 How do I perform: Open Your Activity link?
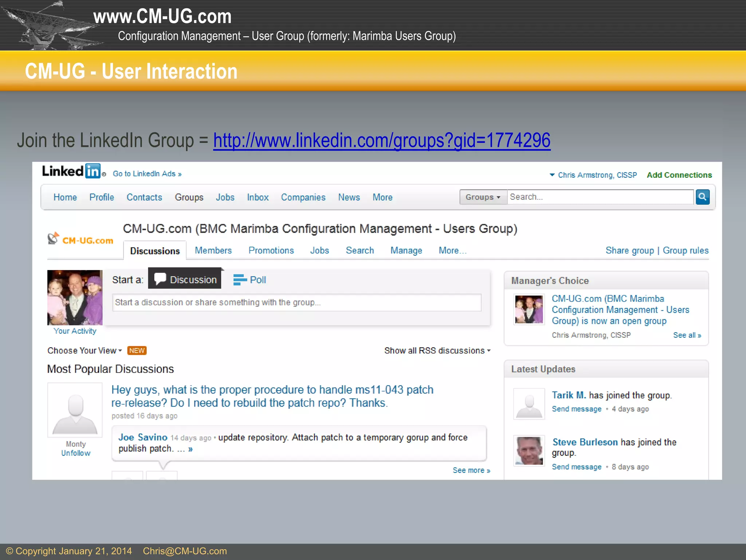(x=75, y=331)
